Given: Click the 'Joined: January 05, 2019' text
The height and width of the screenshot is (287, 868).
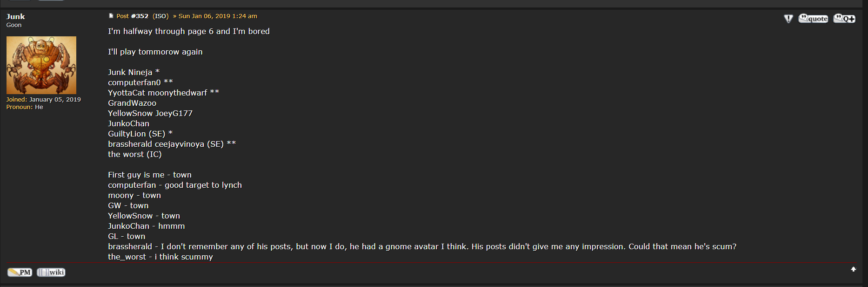Looking at the screenshot, I should [x=43, y=100].
